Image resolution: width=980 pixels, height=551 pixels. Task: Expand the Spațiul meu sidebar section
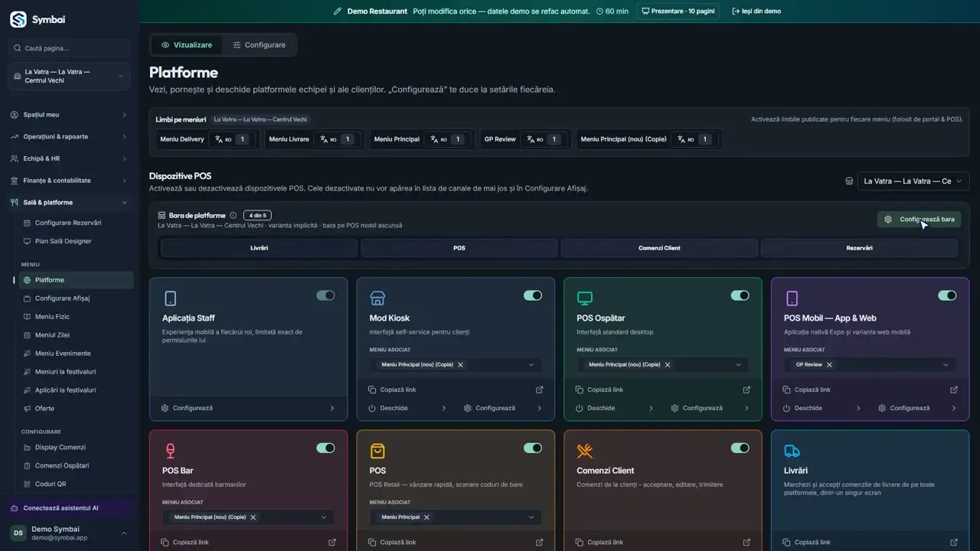pos(69,115)
